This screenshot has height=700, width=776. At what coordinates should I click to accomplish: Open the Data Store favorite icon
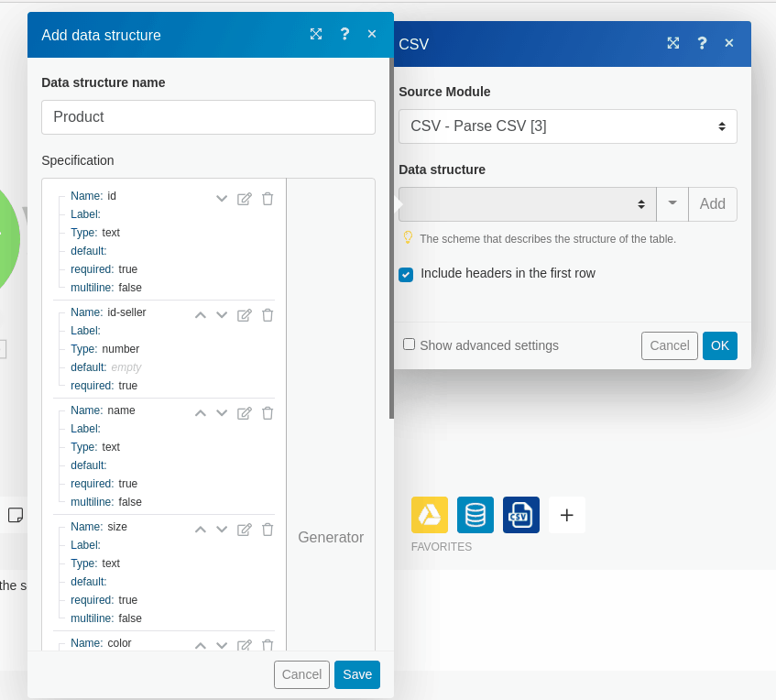475,515
